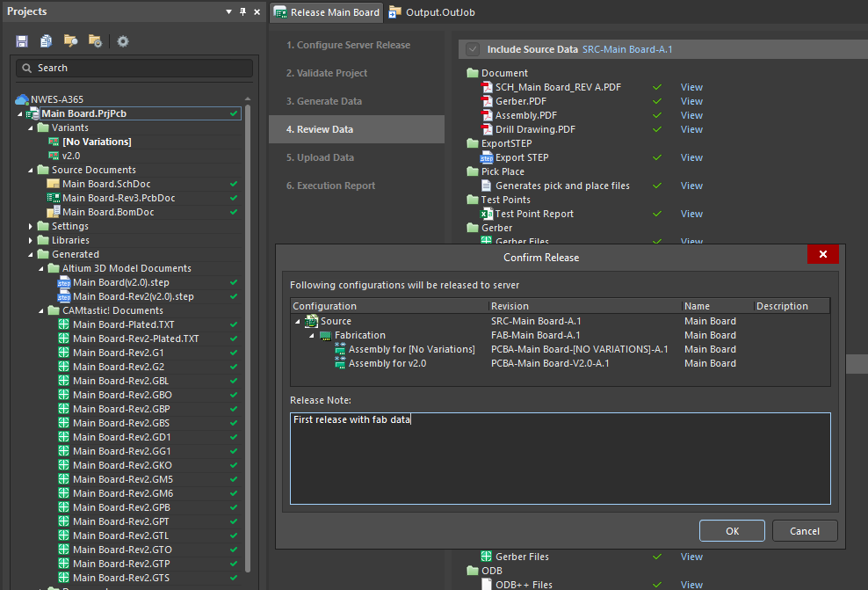Select the PCBA-Main Board-V2.0-A.1 revision cell
This screenshot has height=590, width=868.
[550, 363]
